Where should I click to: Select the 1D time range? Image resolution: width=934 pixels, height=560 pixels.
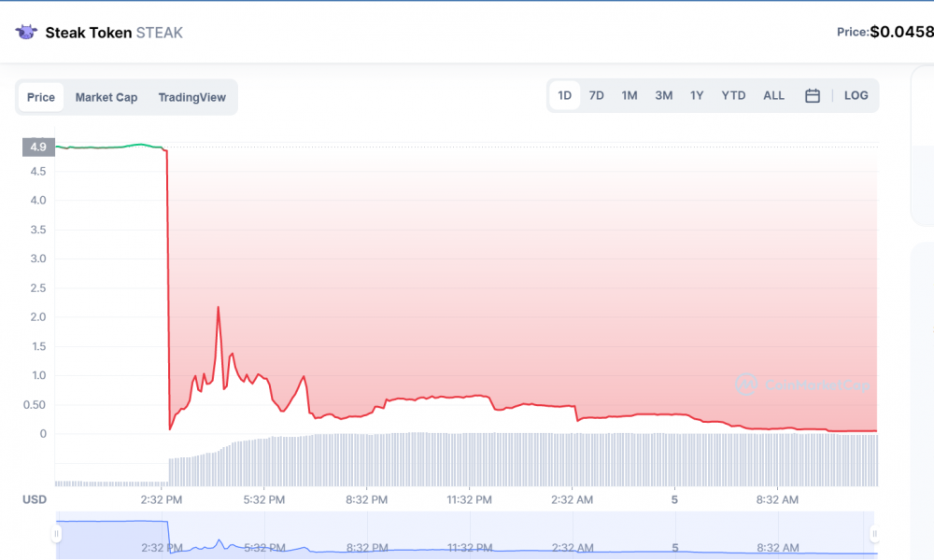(565, 95)
